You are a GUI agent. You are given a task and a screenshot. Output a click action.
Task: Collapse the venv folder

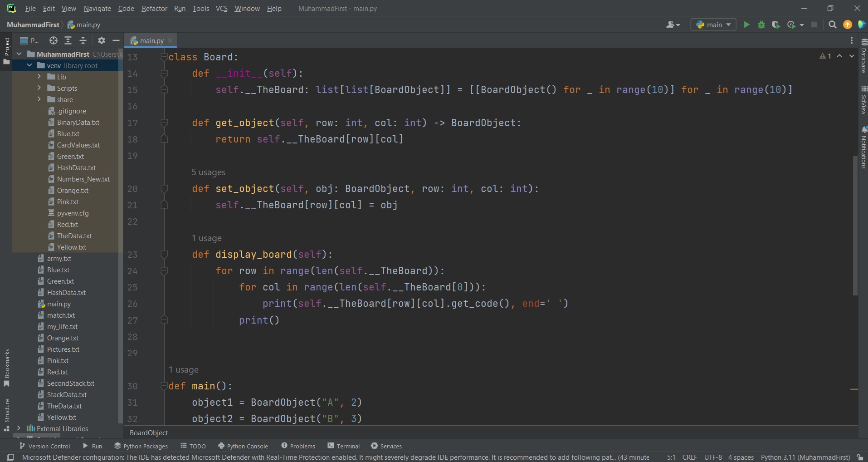[x=29, y=65]
